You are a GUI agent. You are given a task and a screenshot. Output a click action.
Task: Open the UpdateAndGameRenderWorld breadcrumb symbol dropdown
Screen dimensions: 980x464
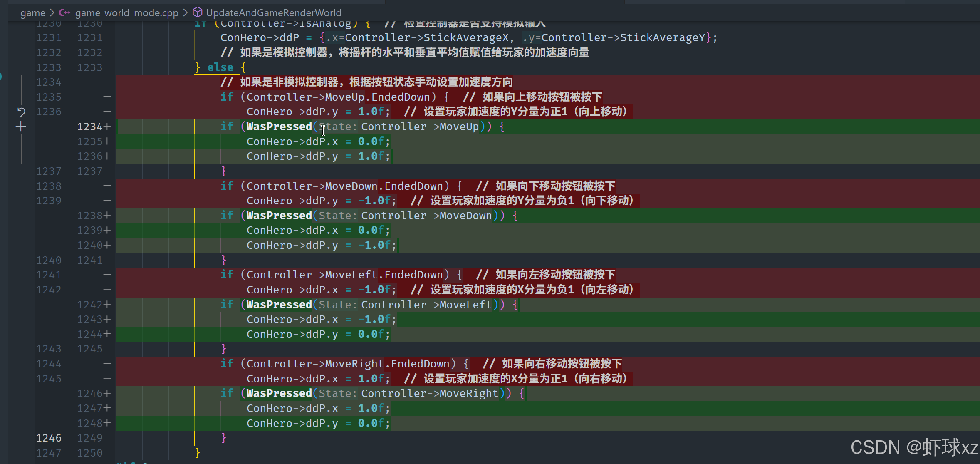273,13
